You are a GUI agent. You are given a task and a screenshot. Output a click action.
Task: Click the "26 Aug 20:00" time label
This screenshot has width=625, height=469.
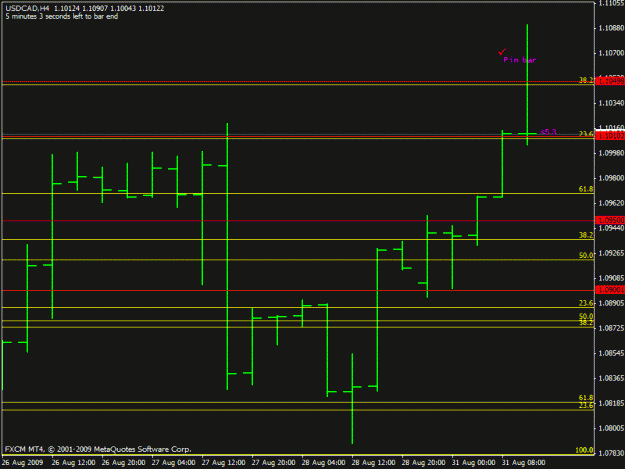123,463
